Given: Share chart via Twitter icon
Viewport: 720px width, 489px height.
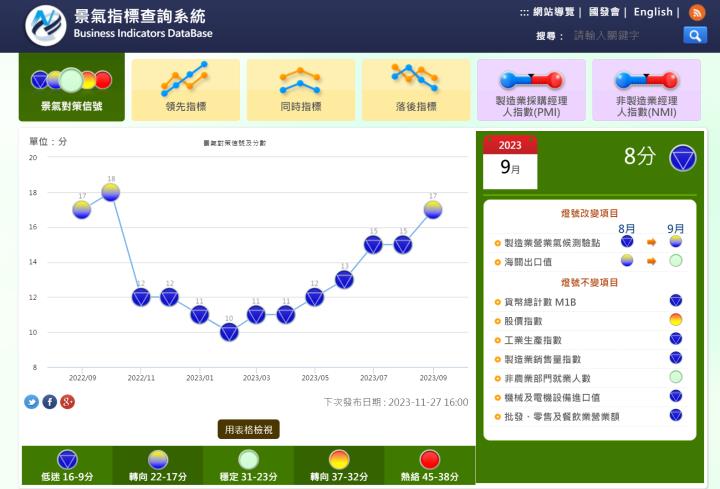Looking at the screenshot, I should (x=31, y=402).
